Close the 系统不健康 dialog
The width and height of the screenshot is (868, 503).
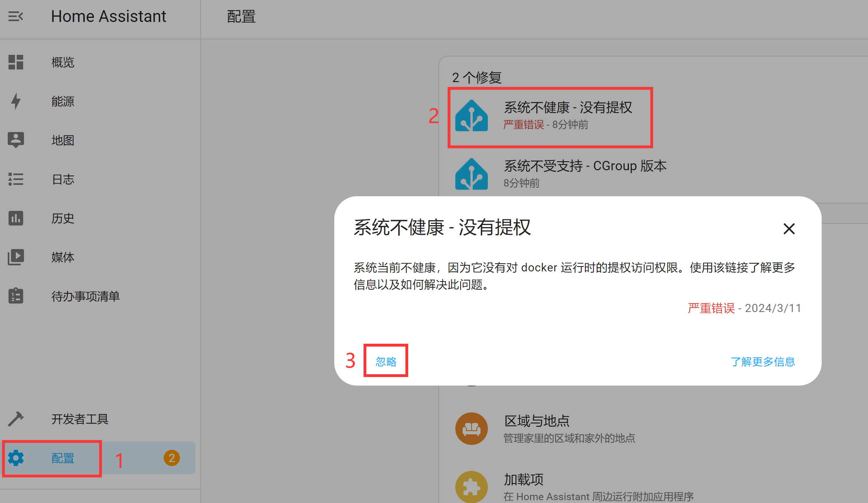coord(789,228)
